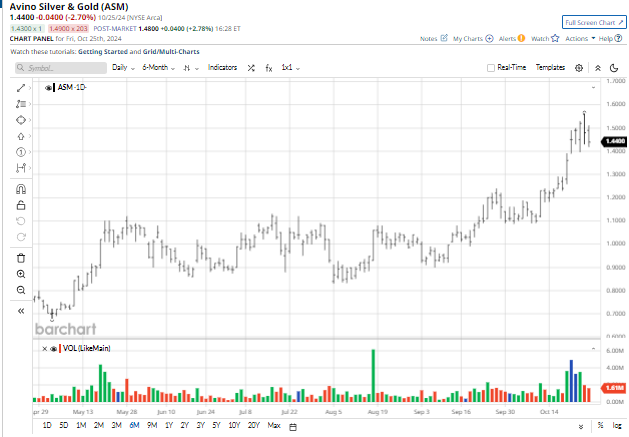The image size is (629, 437).
Task: Collapse the volume pane chevron
Action: click(593, 349)
